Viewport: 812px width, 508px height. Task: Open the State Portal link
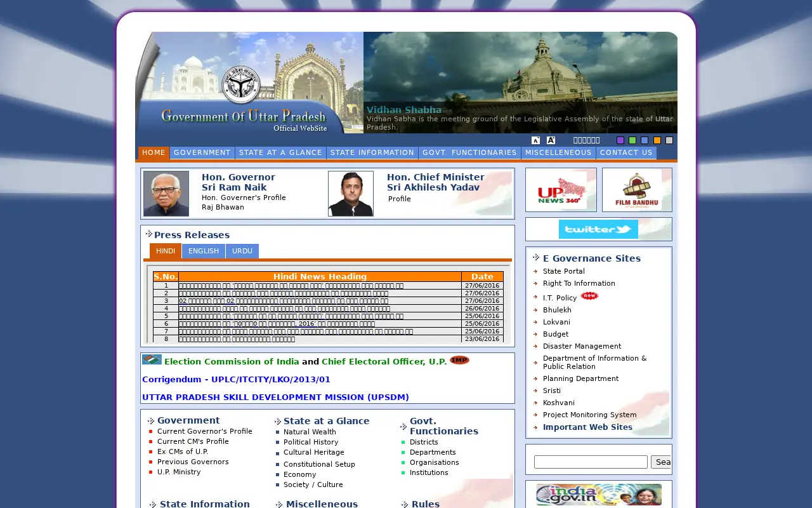pyautogui.click(x=564, y=271)
